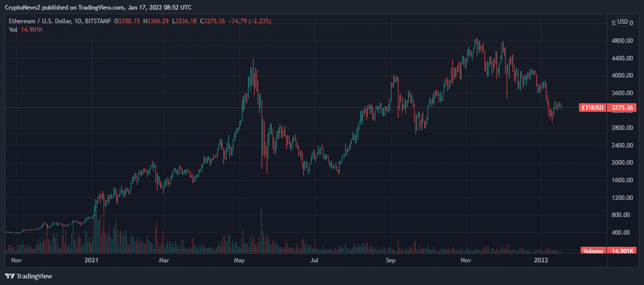Click the 14.901K value on the axis
This screenshot has width=644, height=285.
pos(622,251)
